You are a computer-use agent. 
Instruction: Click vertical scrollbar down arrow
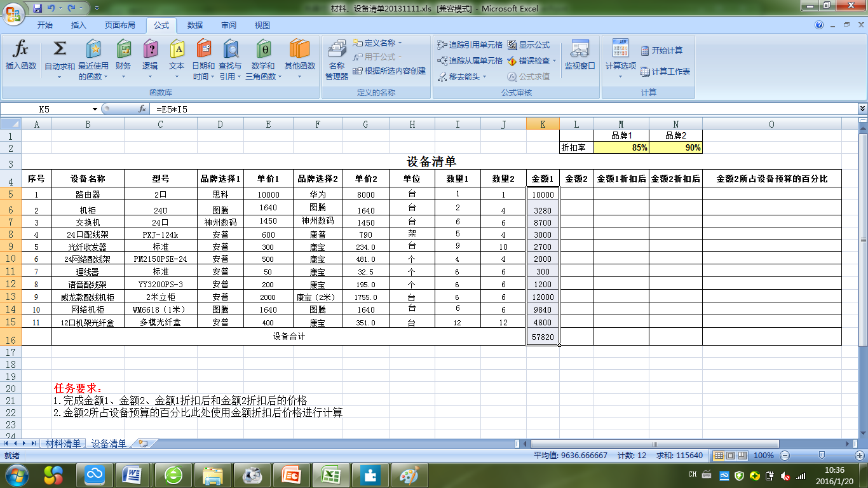coord(862,433)
